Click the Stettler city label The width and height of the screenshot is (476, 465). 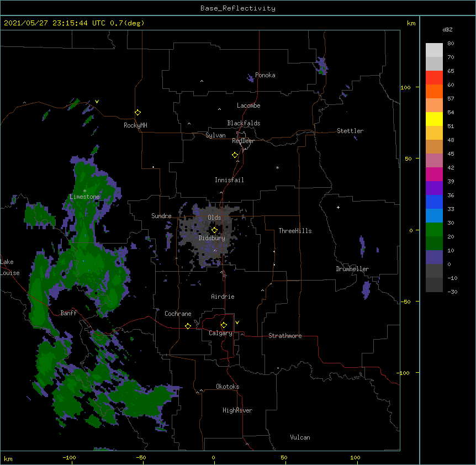[350, 131]
